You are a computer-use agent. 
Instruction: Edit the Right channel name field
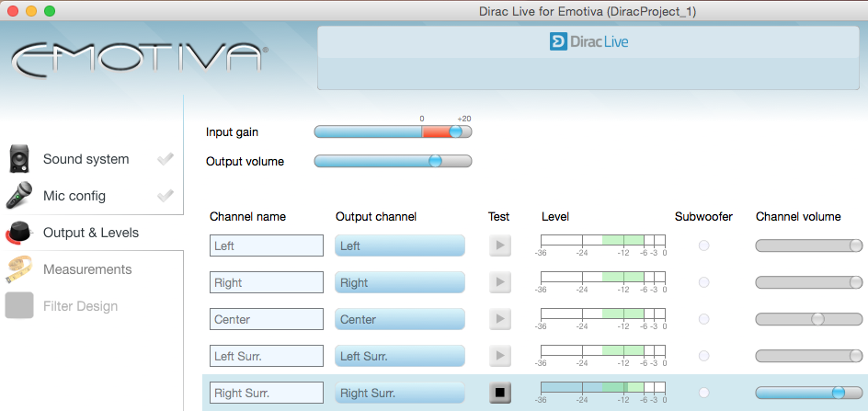point(267,282)
